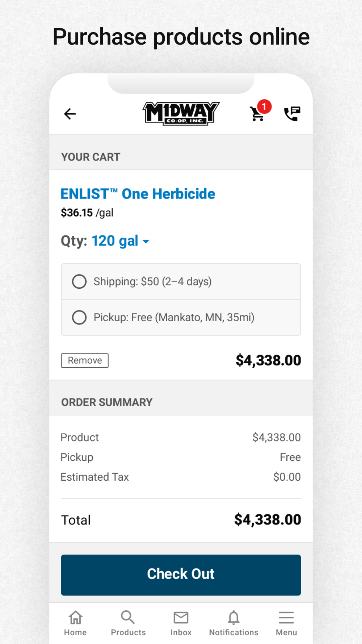362x644 pixels.
Task: Tap the Products magnifier icon
Action: pos(128,617)
